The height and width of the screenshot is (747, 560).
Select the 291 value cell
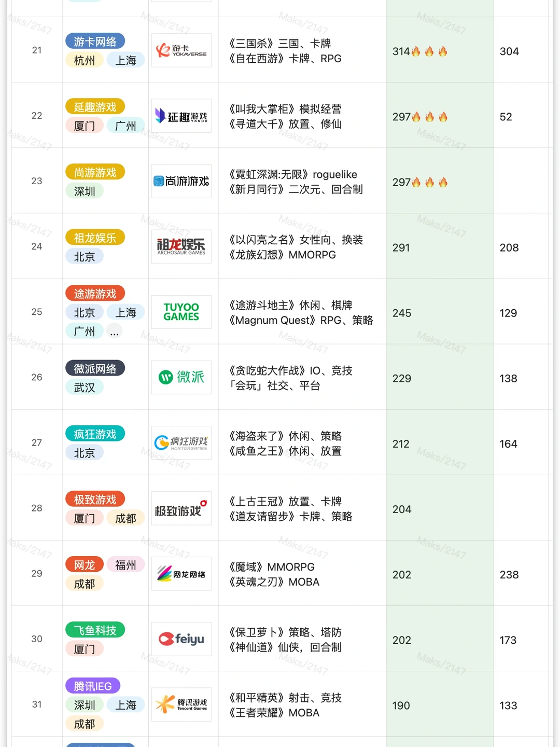pyautogui.click(x=440, y=246)
